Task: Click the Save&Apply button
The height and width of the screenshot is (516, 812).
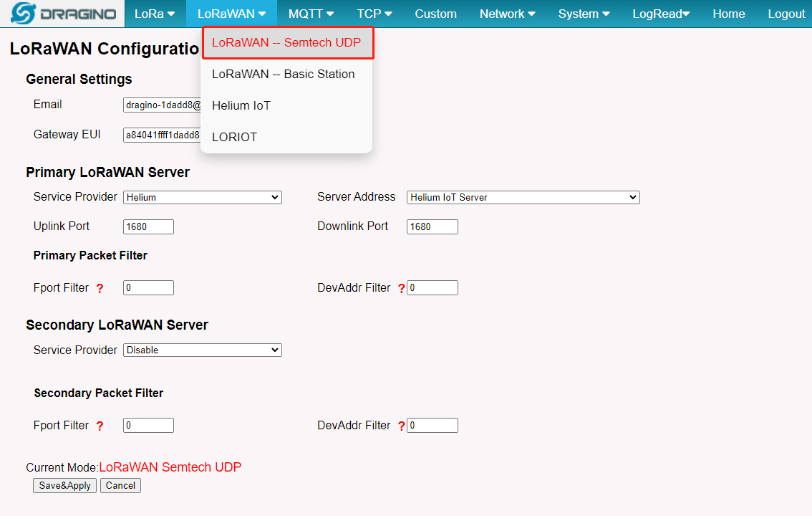Action: point(64,485)
